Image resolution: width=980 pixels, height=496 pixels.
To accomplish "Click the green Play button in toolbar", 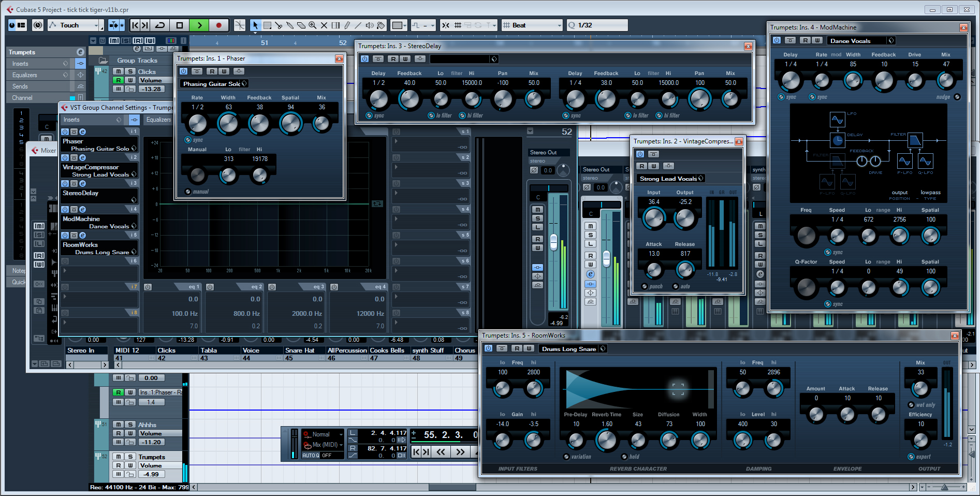I will [x=199, y=25].
